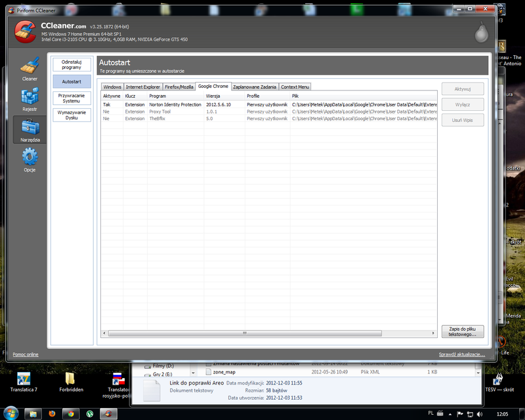Open the Forbridden desktop folder
Screen dimensions: 525x420
pos(71,383)
